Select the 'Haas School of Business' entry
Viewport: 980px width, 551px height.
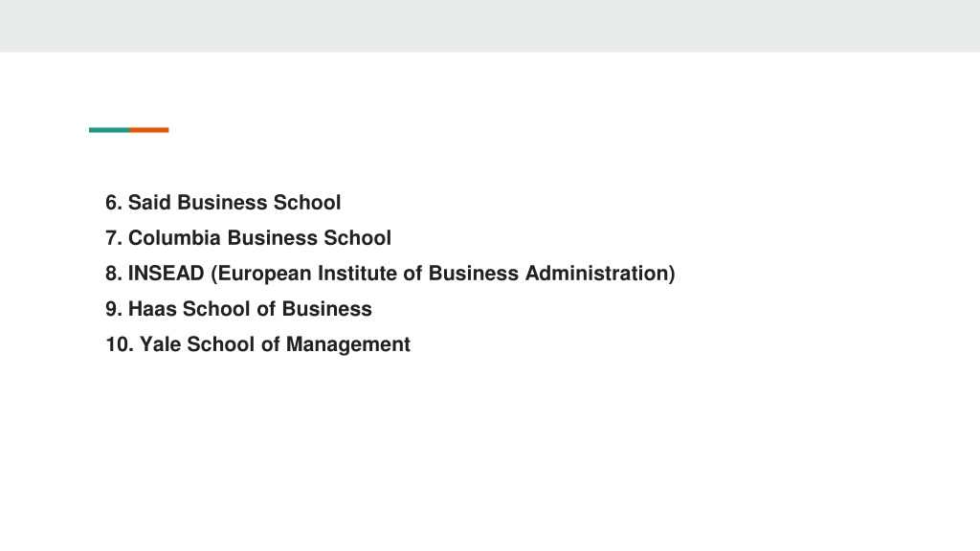pyautogui.click(x=238, y=309)
